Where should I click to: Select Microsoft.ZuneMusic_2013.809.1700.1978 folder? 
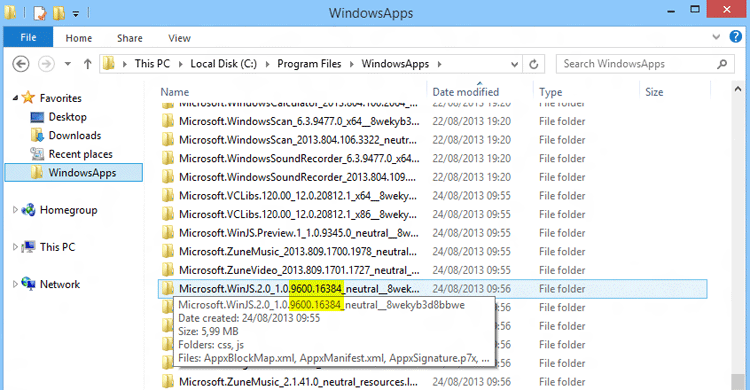[432, 252]
